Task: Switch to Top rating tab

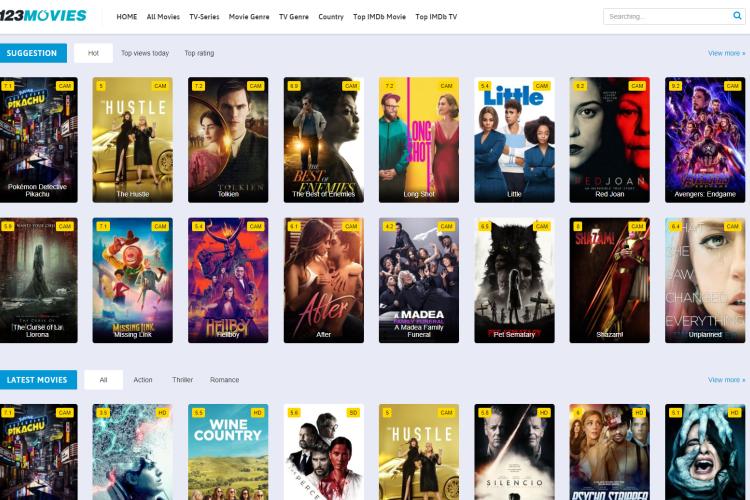Action: pos(199,53)
